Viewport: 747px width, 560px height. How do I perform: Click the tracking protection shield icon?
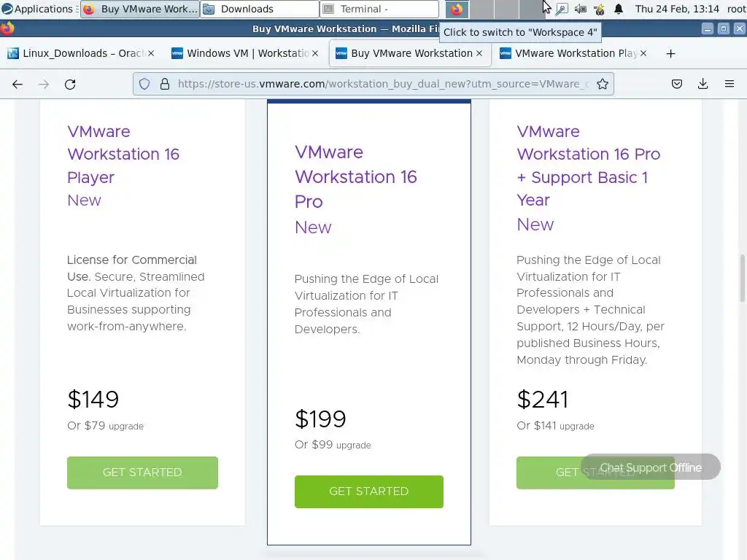(144, 84)
